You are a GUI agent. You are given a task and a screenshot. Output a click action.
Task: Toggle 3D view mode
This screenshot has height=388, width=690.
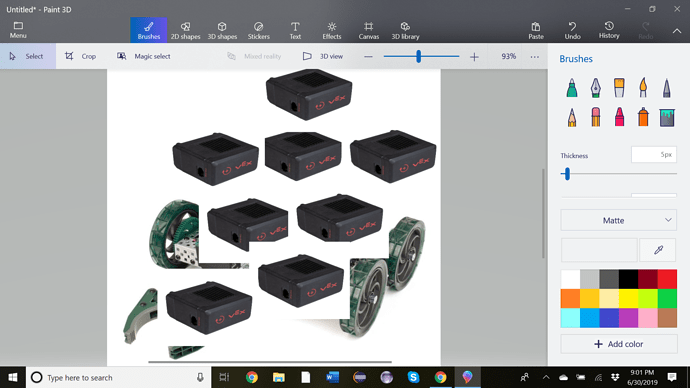[x=323, y=56]
